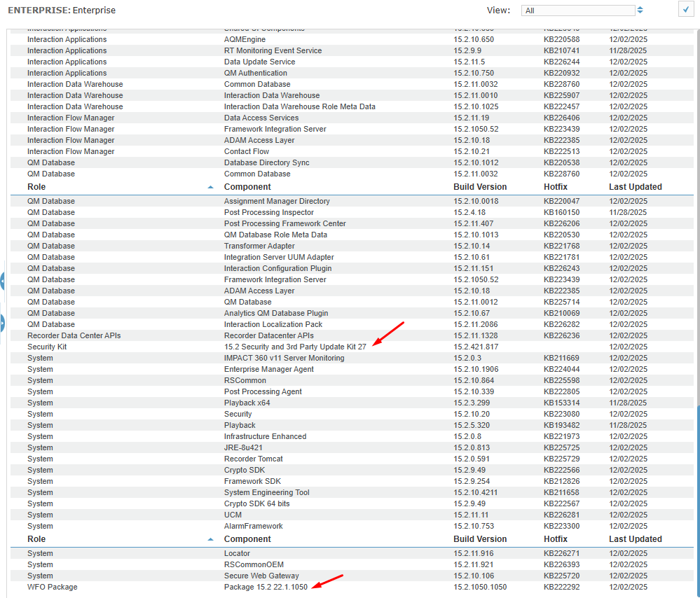Open the View dropdown set to All

click(x=578, y=11)
